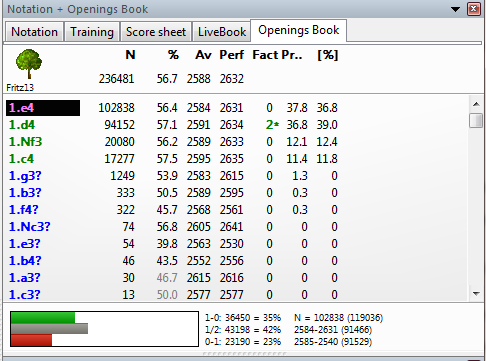Image resolution: width=486 pixels, height=361 pixels.
Task: Click the moves list scrollbar thumb
Action: tap(476, 120)
